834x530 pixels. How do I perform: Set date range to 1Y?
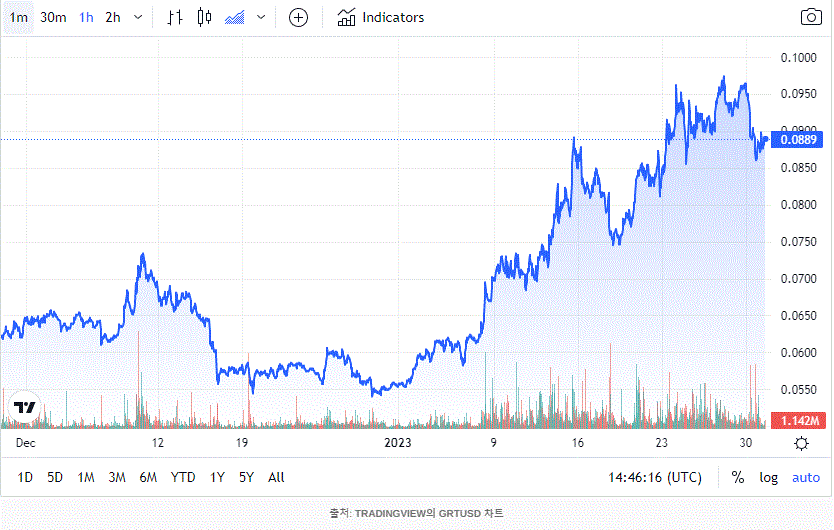pyautogui.click(x=217, y=477)
